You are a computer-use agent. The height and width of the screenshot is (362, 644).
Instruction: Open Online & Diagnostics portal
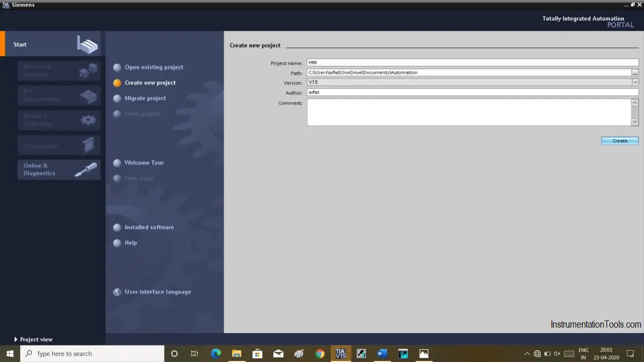(x=59, y=169)
